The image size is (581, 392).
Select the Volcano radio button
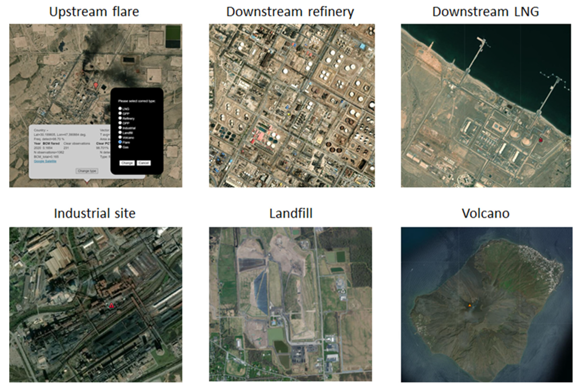pos(120,137)
